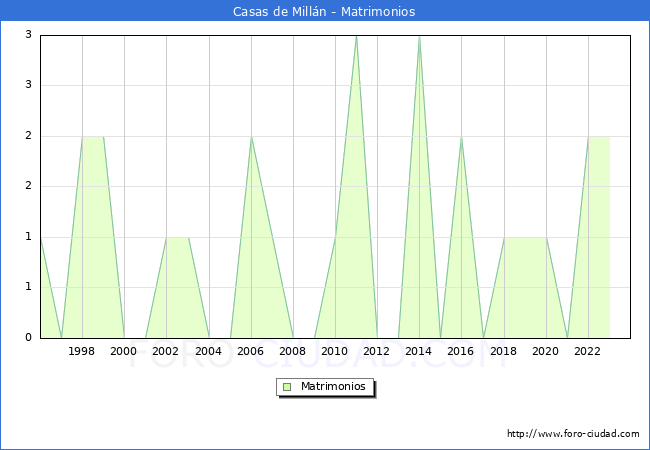Click the 2006 x-axis label
Screen dimensions: 650x450
pyautogui.click(x=250, y=351)
